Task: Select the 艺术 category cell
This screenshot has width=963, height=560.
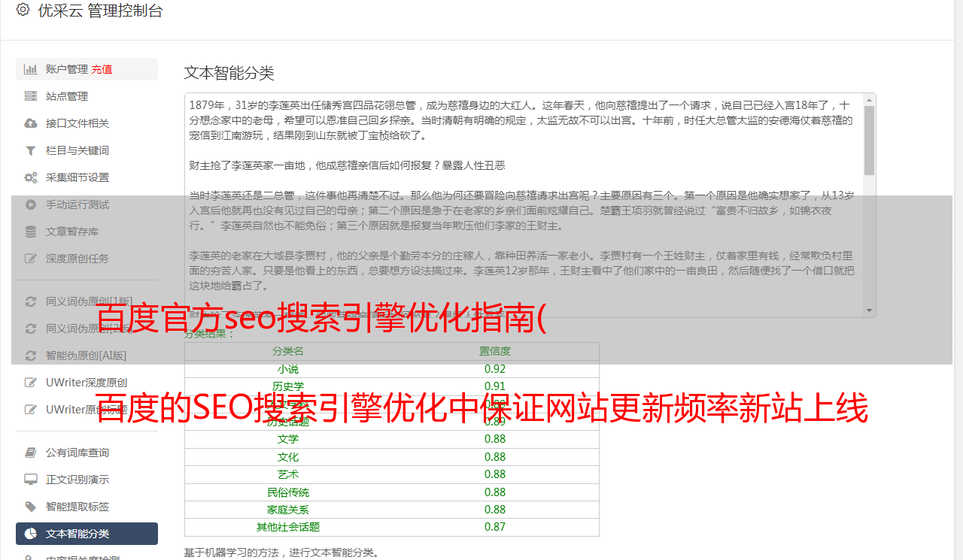Action: coord(288,474)
